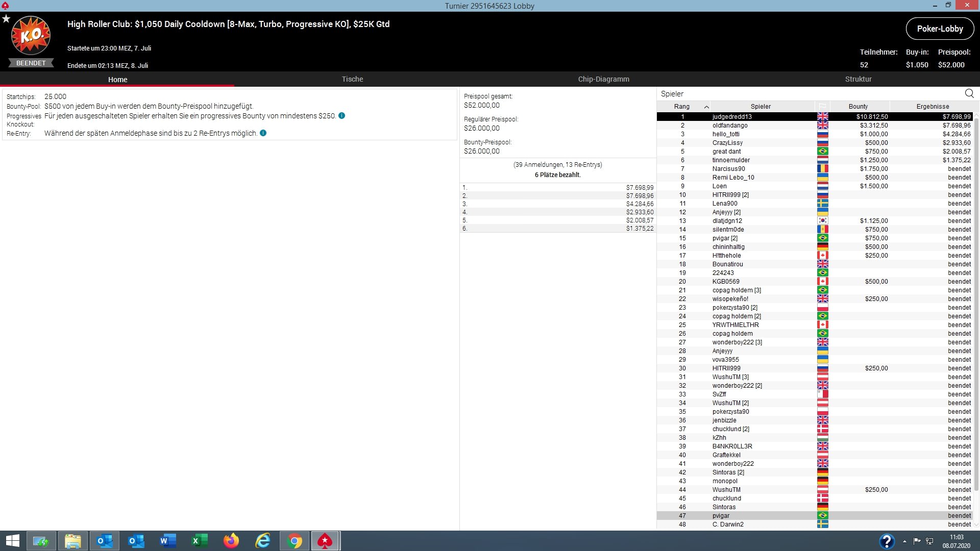Show hidden system tray icons
Screen dimensions: 980x551
(x=904, y=541)
